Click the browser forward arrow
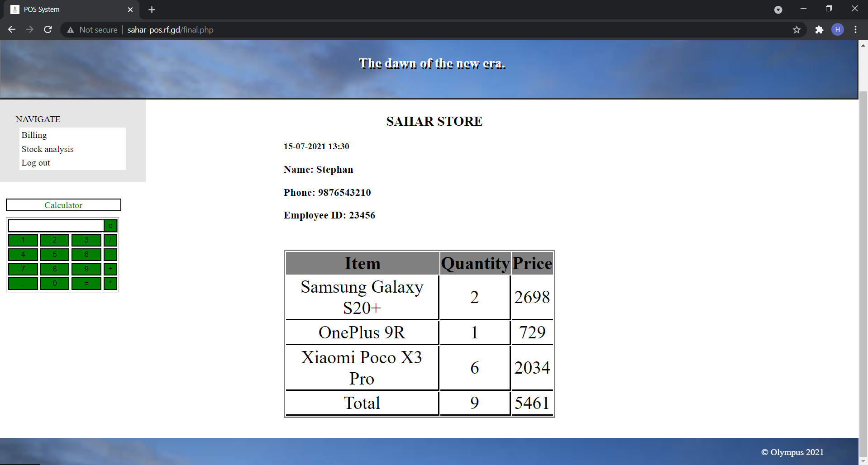The height and width of the screenshot is (465, 868). pos(30,29)
